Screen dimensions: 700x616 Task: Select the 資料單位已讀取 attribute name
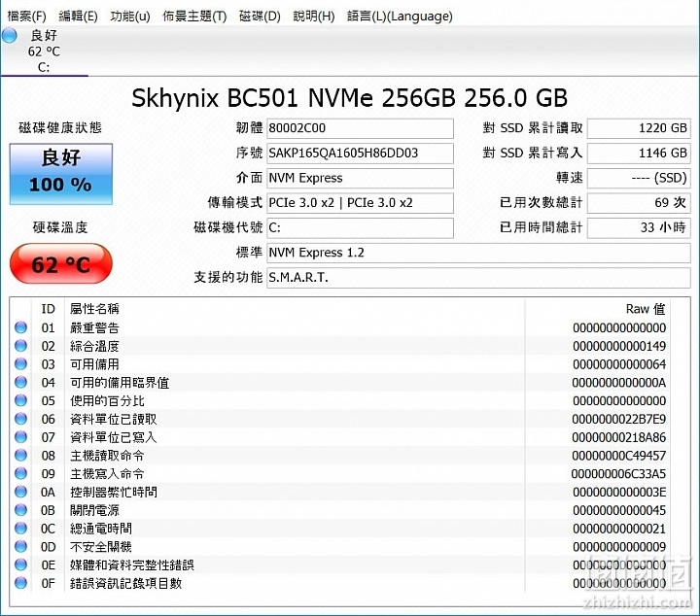(114, 420)
